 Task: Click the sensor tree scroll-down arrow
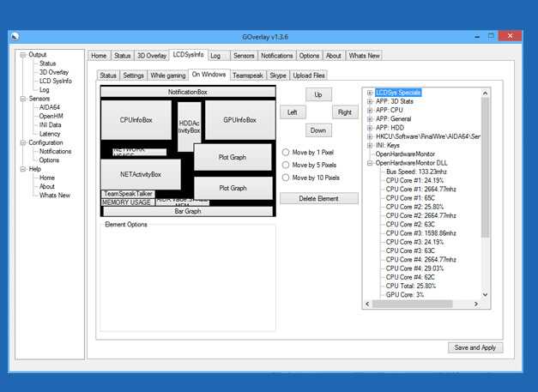pyautogui.click(x=485, y=294)
